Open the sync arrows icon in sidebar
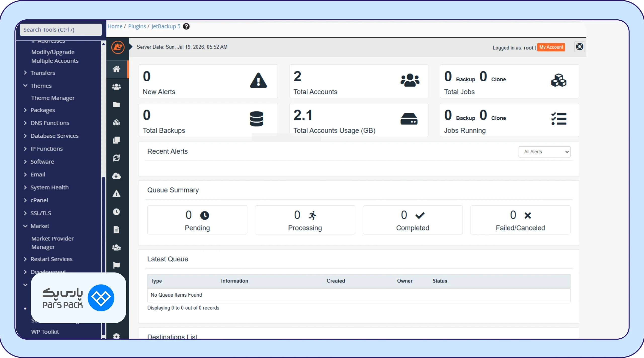This screenshot has height=358, width=644. (x=116, y=158)
